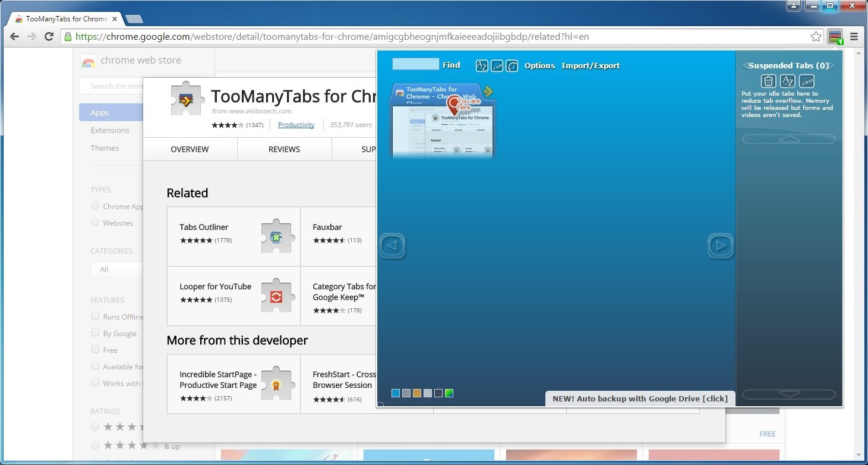Viewport: 868px width, 465px height.
Task: Open TooManyTabs Options
Action: [x=539, y=66]
